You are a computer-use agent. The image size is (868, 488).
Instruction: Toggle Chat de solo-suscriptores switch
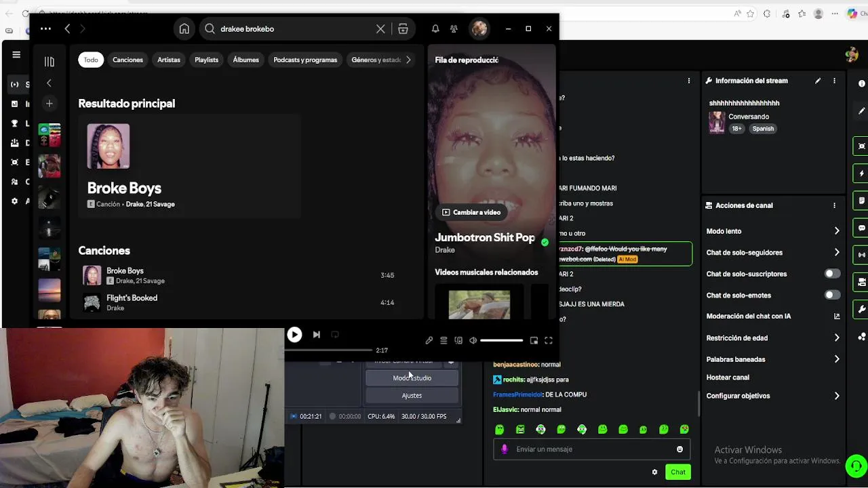click(x=832, y=274)
